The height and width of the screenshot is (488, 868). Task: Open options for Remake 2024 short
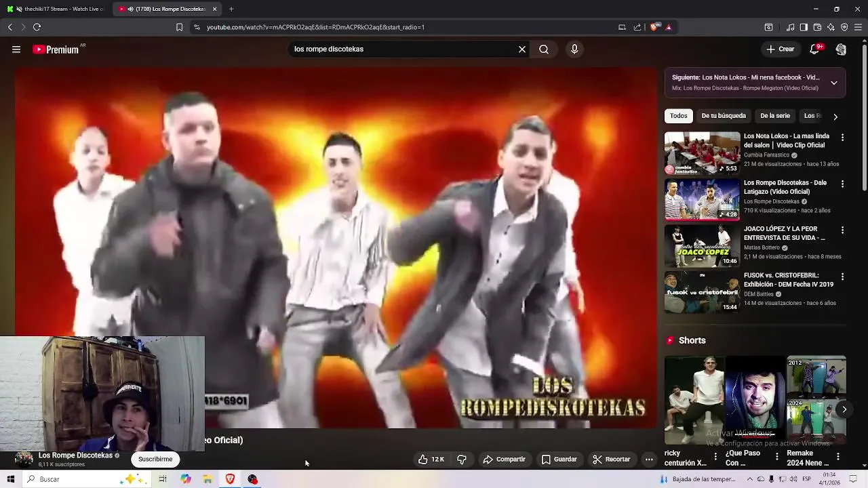point(838,457)
